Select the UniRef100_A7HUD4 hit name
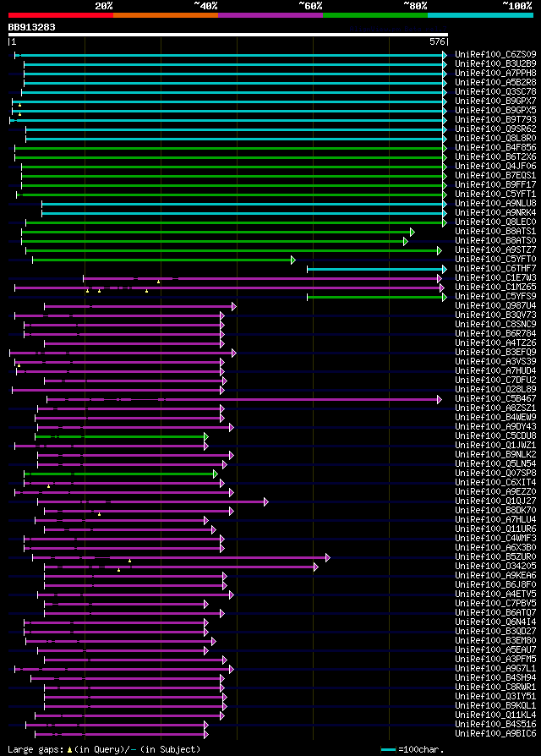 495,371
